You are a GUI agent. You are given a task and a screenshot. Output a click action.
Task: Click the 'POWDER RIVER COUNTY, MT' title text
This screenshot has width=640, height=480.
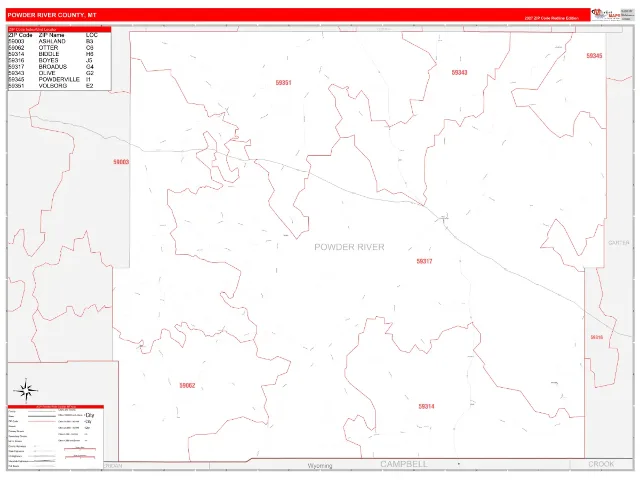click(52, 15)
